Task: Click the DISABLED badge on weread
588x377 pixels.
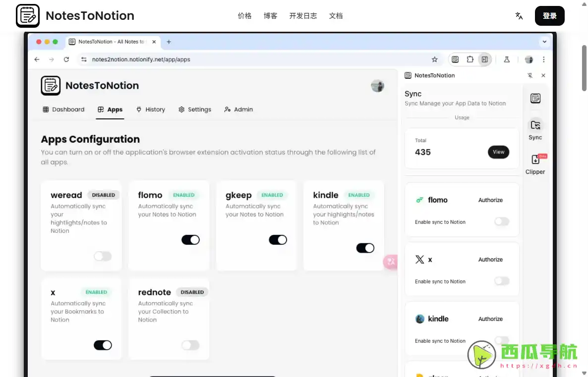Action: (x=104, y=195)
